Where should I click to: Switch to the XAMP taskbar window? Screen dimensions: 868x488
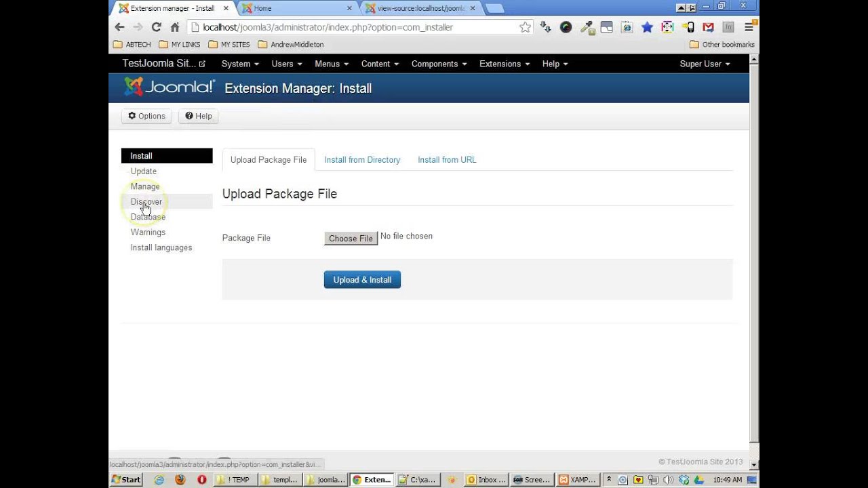[578, 480]
